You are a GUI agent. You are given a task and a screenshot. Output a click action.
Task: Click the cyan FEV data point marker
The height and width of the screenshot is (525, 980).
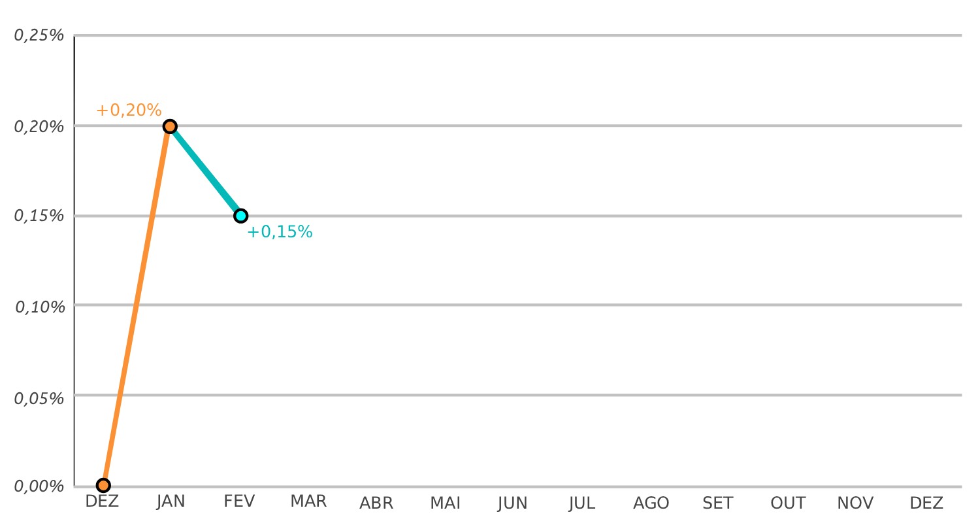(240, 216)
